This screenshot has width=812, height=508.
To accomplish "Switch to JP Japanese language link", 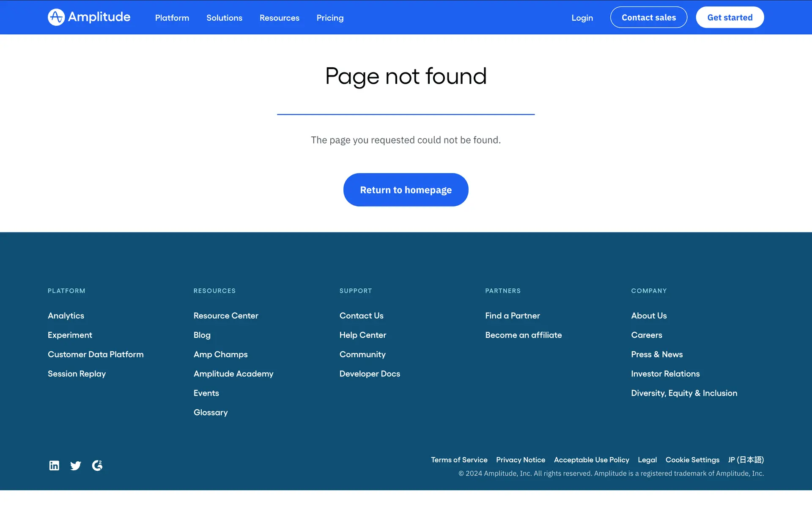I will click(746, 460).
